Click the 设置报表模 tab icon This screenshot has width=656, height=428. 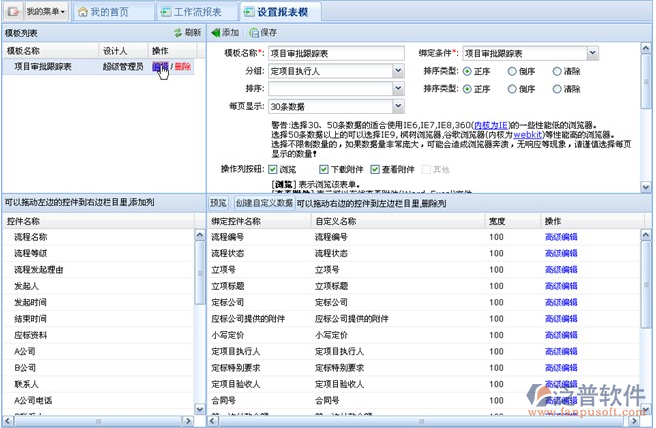tap(246, 12)
